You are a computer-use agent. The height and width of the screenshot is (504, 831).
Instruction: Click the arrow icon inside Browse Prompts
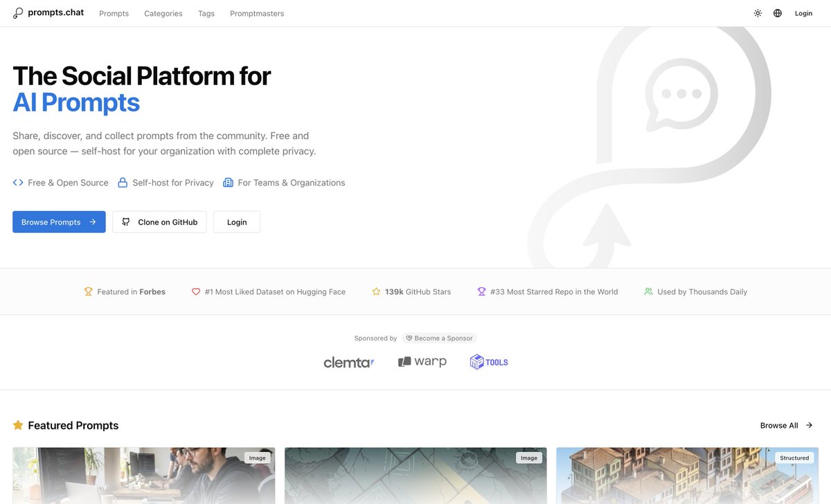pyautogui.click(x=93, y=222)
